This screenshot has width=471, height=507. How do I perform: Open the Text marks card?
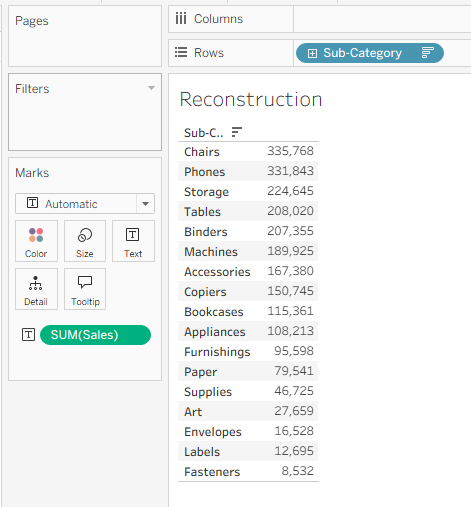pyautogui.click(x=133, y=241)
